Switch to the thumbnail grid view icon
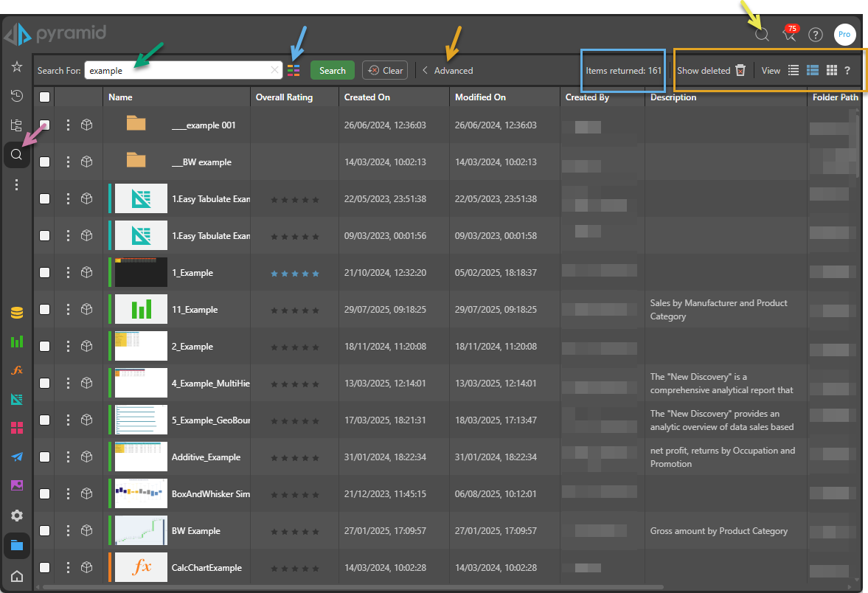The image size is (868, 593). [831, 71]
